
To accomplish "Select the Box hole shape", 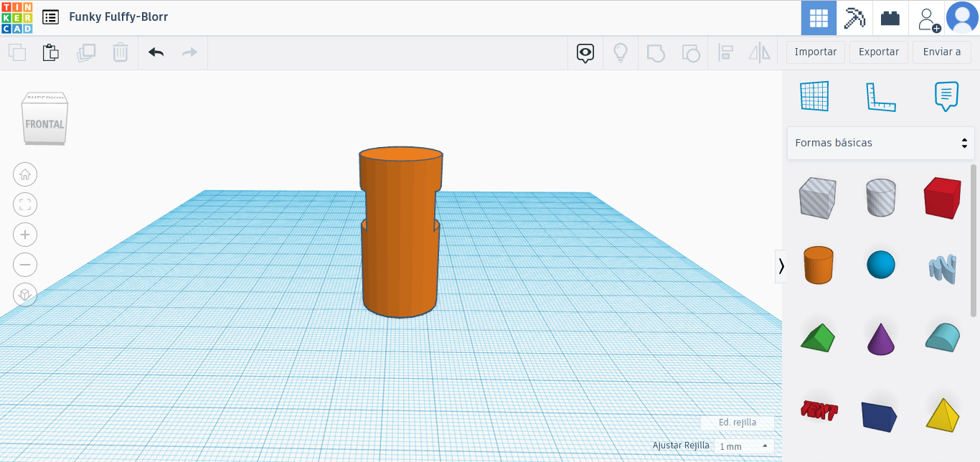I will [817, 198].
